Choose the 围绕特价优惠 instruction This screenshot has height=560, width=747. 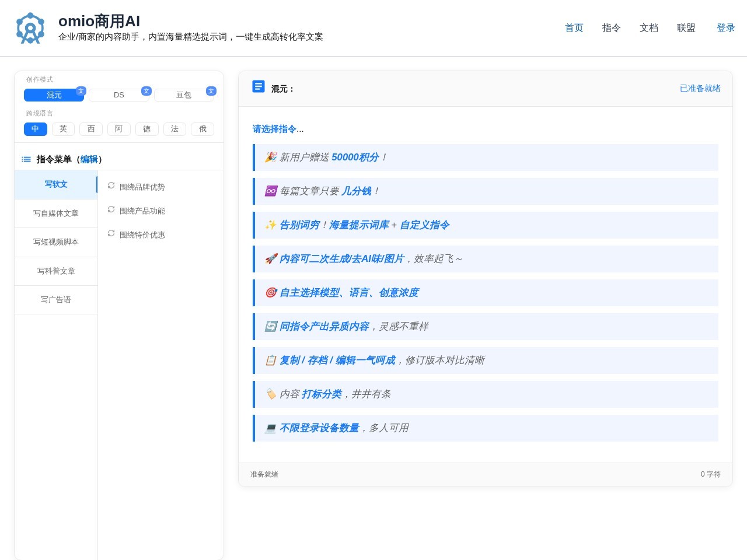[142, 235]
